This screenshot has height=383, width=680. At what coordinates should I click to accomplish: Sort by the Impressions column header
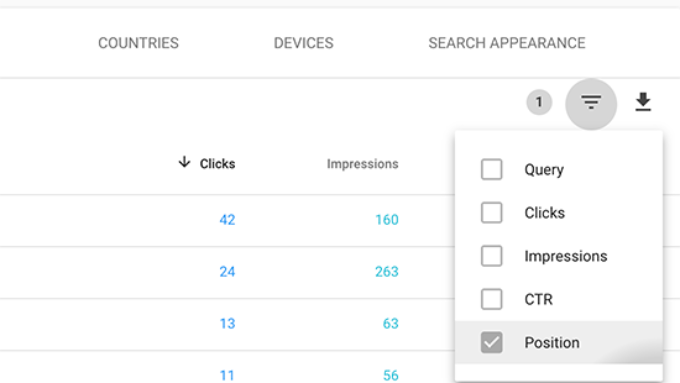tap(363, 164)
